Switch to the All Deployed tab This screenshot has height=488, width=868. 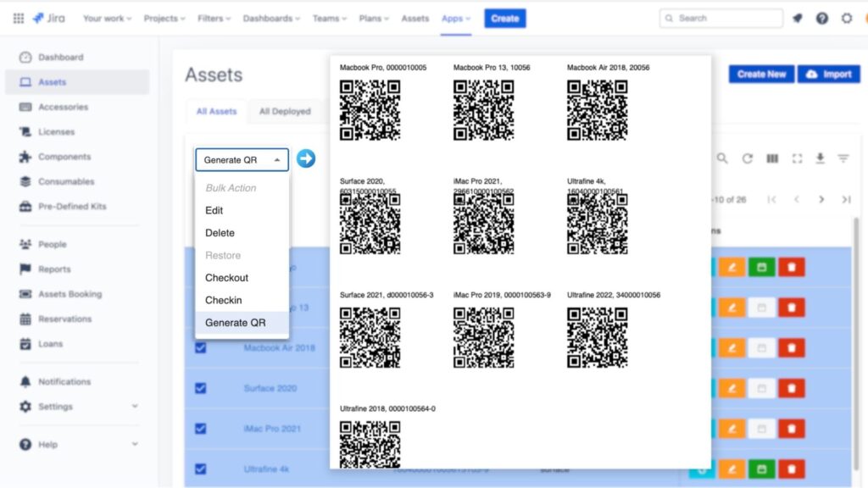(285, 111)
